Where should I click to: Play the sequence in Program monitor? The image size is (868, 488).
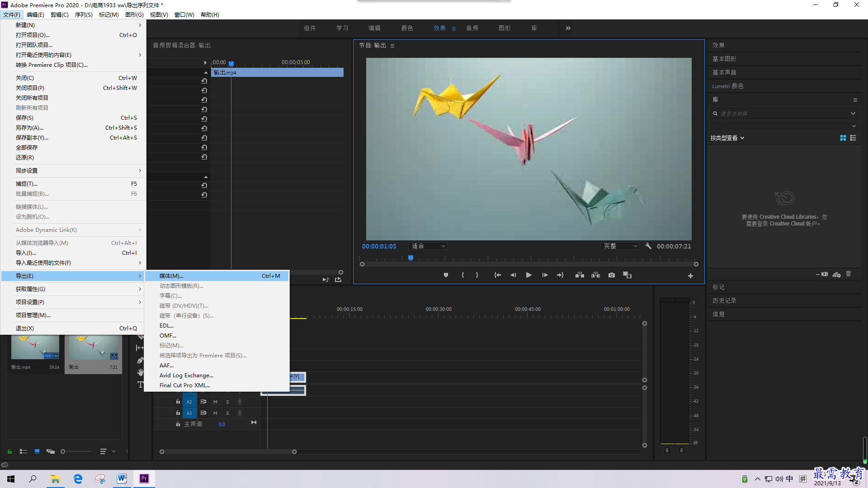coord(528,275)
